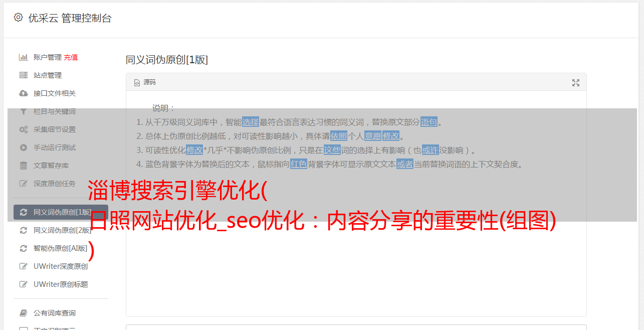This screenshot has width=644, height=330.
Task: Open the 充值 recharge link
Action: [71, 57]
